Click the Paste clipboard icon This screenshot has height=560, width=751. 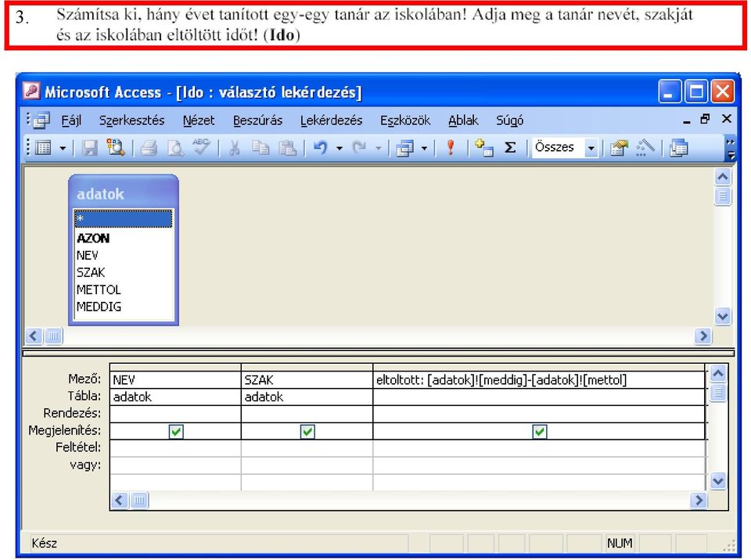(x=287, y=148)
